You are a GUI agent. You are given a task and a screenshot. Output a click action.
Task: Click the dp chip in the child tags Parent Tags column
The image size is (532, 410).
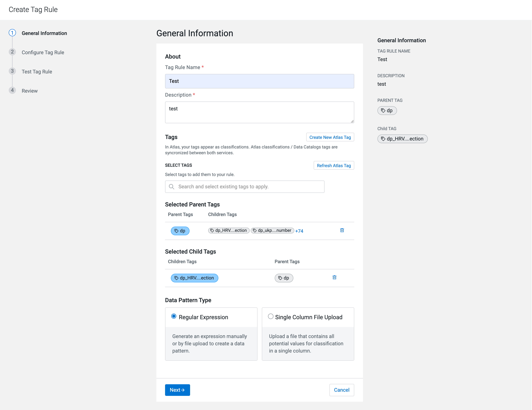coord(284,278)
